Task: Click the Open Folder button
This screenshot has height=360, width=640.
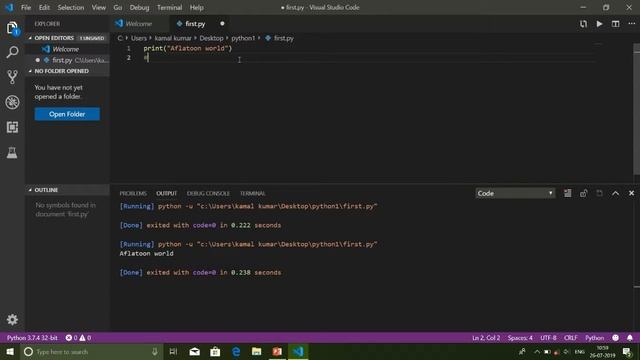Action: tap(67, 114)
